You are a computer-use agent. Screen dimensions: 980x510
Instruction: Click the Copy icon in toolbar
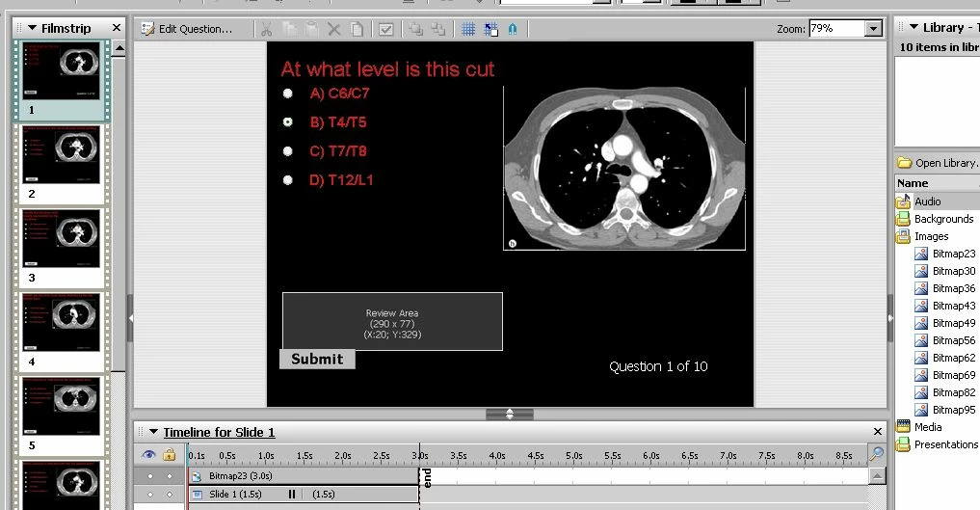click(x=289, y=29)
